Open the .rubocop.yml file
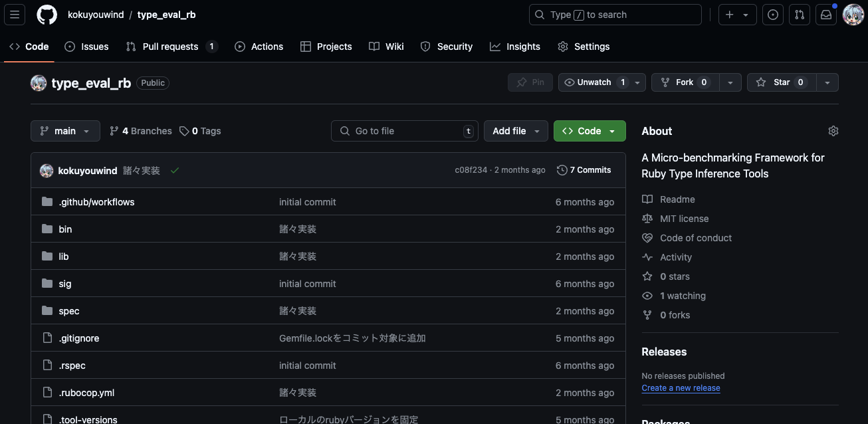868x424 pixels. 86,393
